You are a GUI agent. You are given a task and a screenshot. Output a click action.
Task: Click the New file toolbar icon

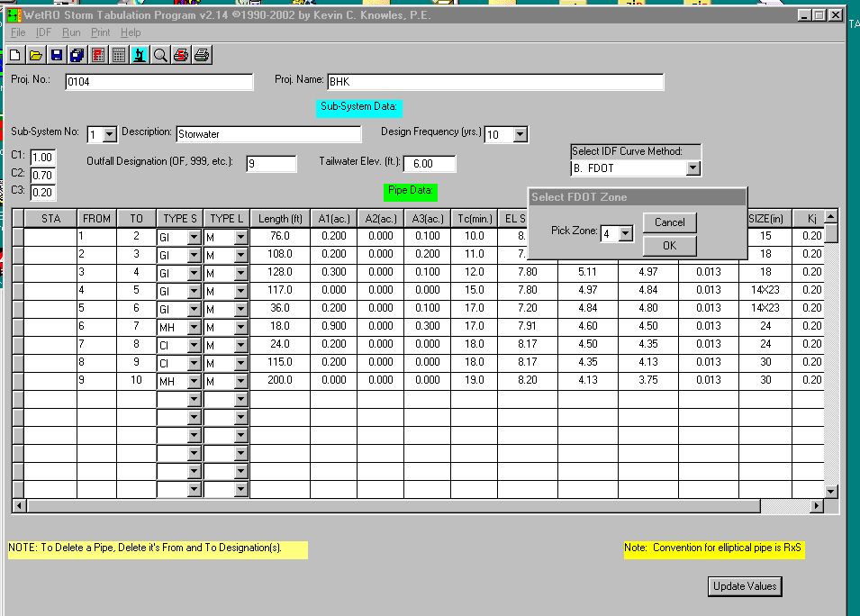point(15,55)
